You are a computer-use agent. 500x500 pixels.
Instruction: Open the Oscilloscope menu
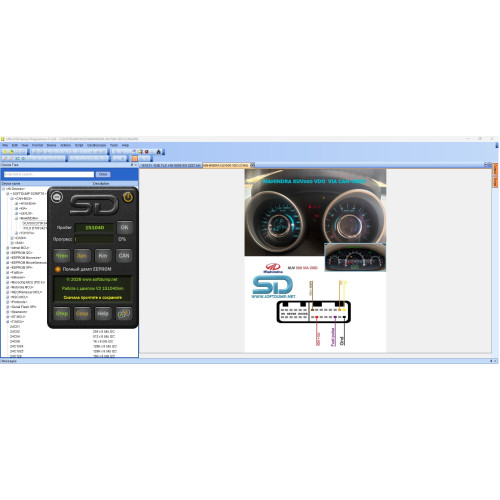click(x=96, y=145)
